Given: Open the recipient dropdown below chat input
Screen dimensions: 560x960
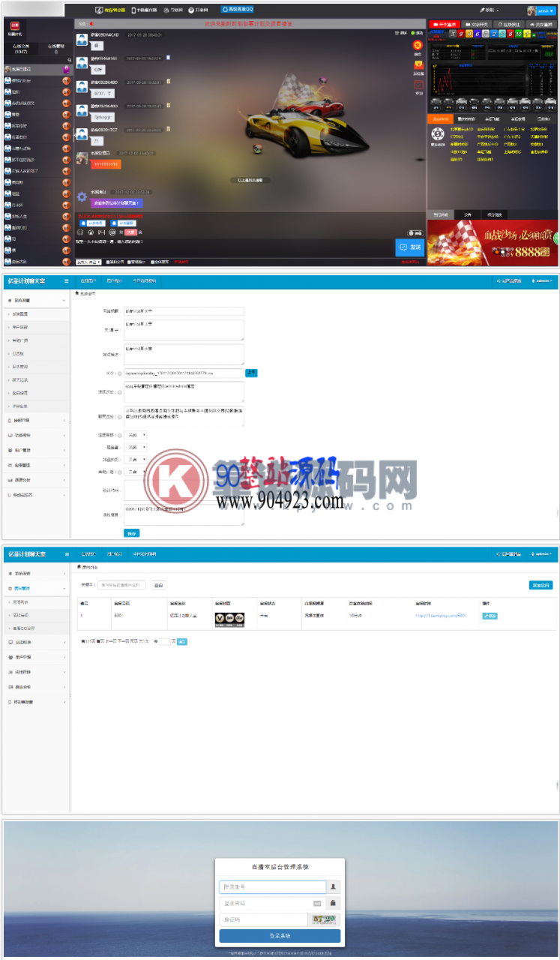Looking at the screenshot, I should (x=90, y=262).
